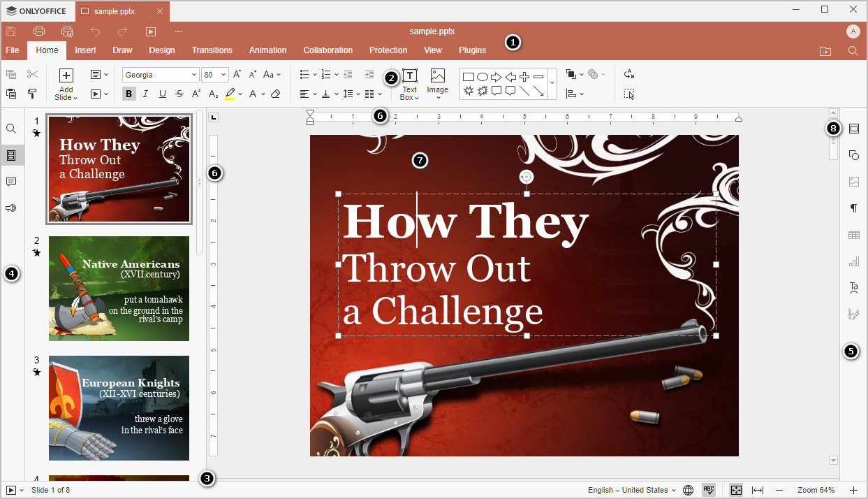Toggle italic formatting
The width and height of the screenshot is (868, 499).
145,93
